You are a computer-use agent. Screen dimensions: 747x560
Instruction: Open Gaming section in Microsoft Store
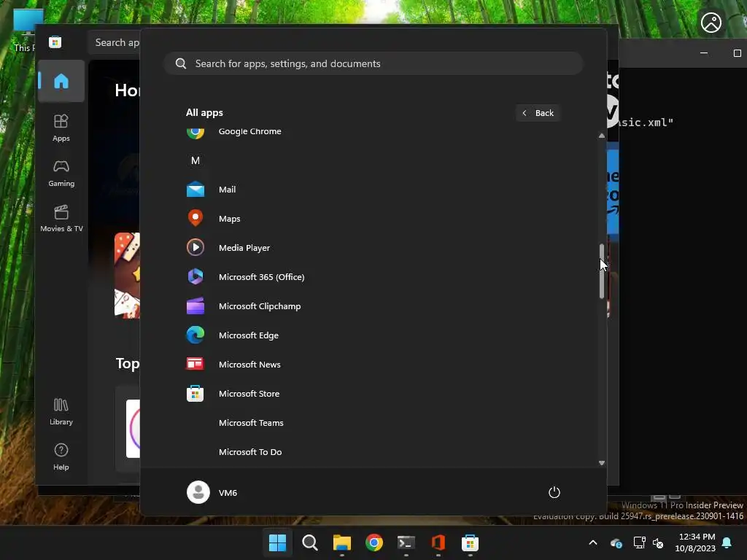pos(61,174)
